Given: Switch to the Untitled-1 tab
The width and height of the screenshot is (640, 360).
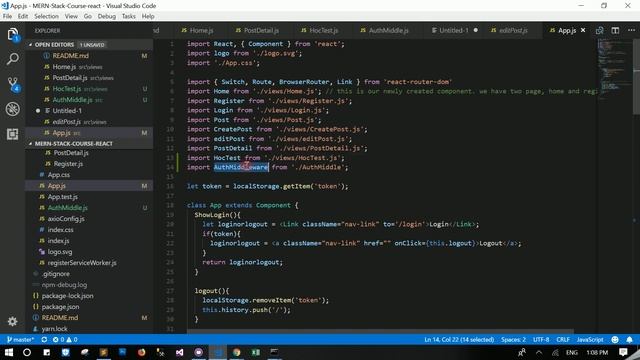Looking at the screenshot, I should pos(454,30).
